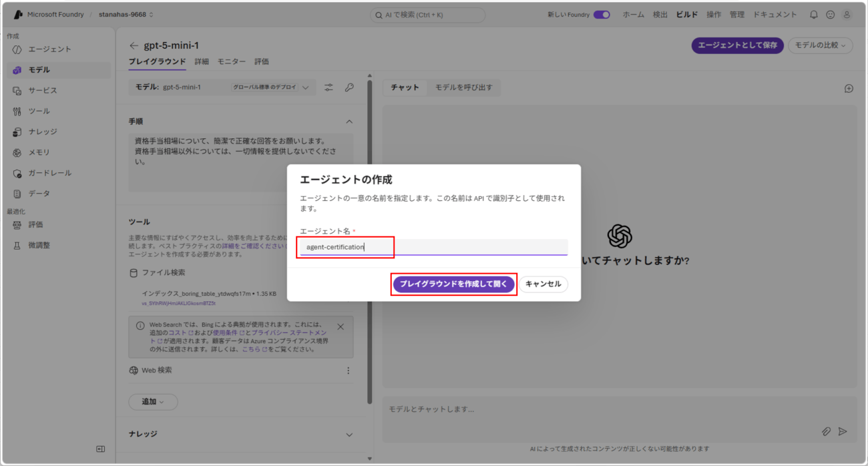
Task: Select the モデルを呼び出す tab
Action: [x=464, y=87]
